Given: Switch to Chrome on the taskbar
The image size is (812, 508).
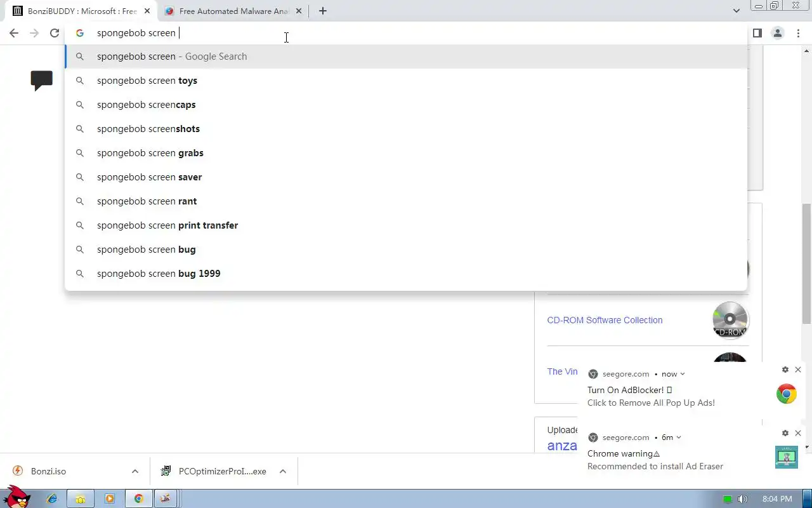Looking at the screenshot, I should [x=138, y=499].
